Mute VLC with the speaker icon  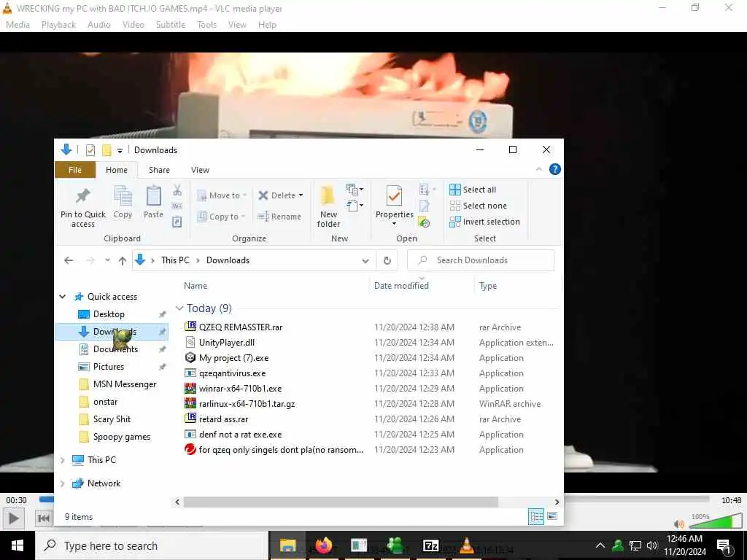[679, 524]
